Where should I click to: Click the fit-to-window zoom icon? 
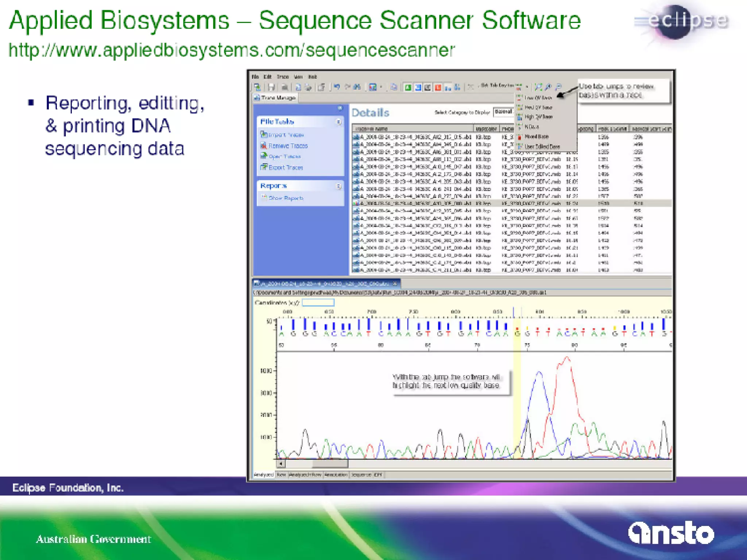tap(538, 87)
